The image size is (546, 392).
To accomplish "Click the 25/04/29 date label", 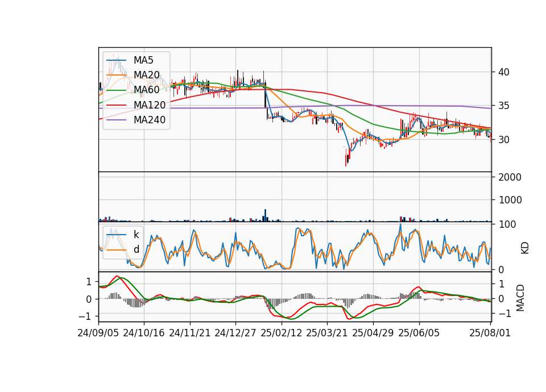I will pyautogui.click(x=373, y=333).
